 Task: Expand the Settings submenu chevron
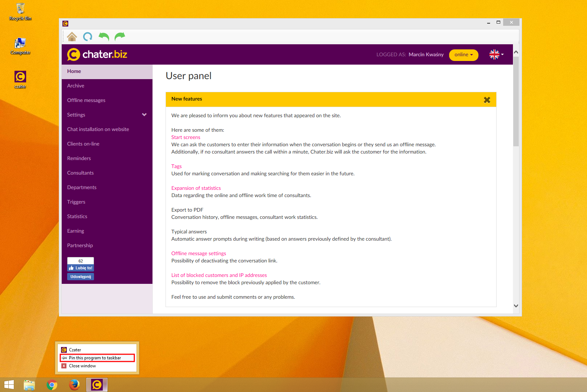pyautogui.click(x=144, y=115)
